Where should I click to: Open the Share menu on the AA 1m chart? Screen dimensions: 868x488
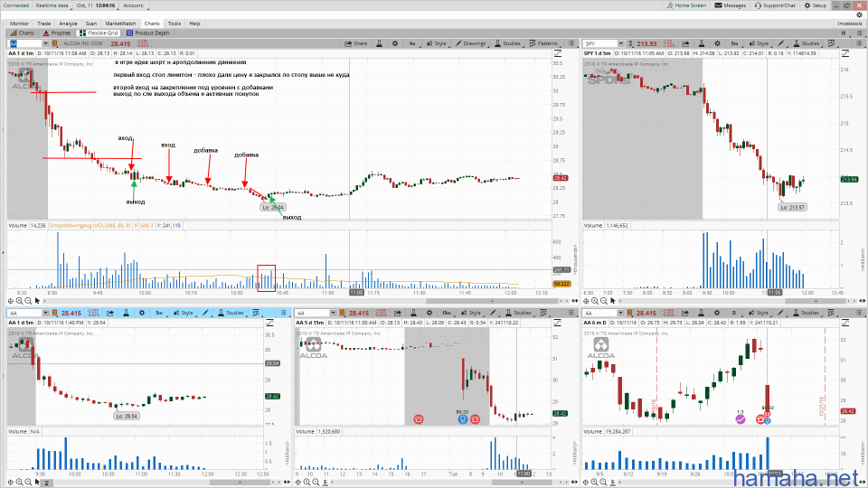pos(356,43)
